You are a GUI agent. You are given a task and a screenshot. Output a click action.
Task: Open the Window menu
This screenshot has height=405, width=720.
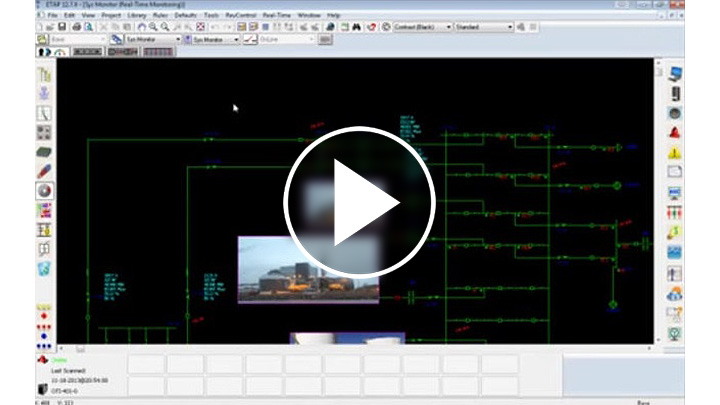pyautogui.click(x=309, y=15)
